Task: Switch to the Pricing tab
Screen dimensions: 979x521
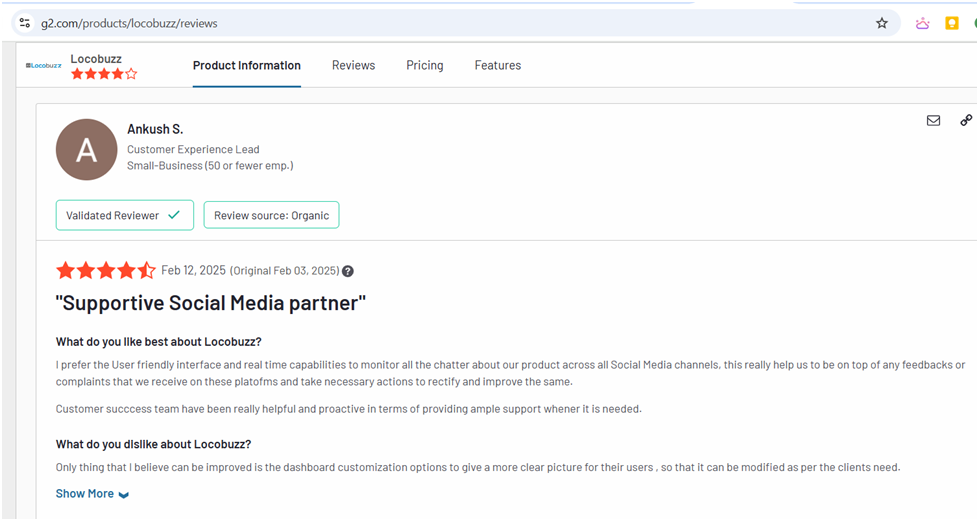Action: [x=425, y=66]
